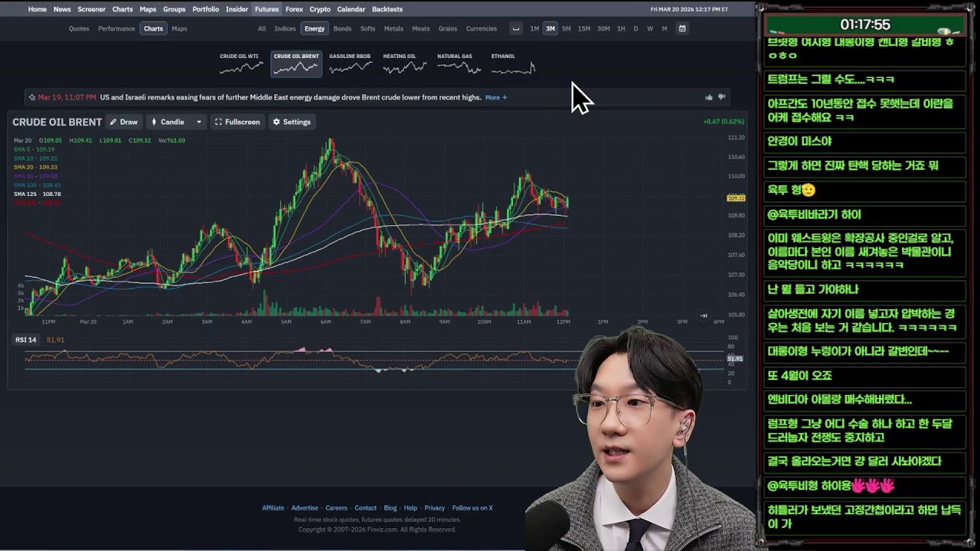The image size is (980, 551).
Task: Select the Gasoline RBOB thumbnail
Action: [x=351, y=64]
